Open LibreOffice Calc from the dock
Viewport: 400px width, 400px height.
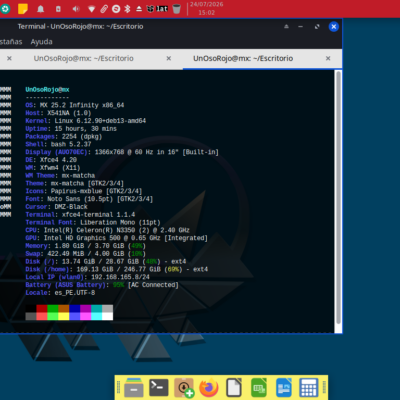259,388
